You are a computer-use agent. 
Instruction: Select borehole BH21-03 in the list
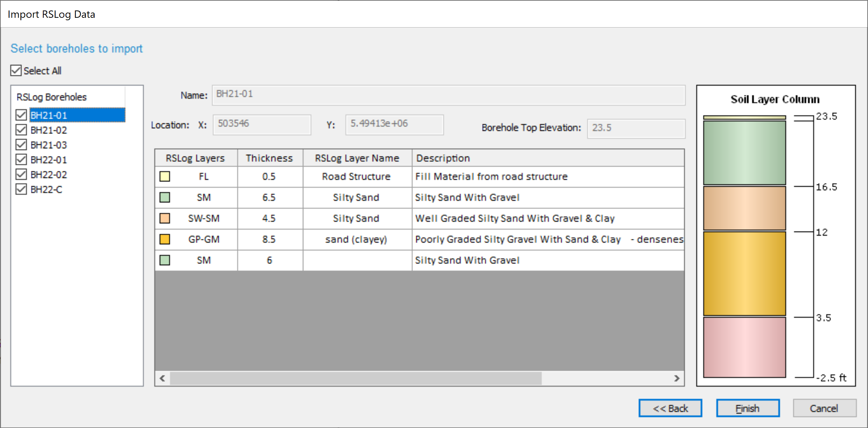pyautogui.click(x=49, y=145)
